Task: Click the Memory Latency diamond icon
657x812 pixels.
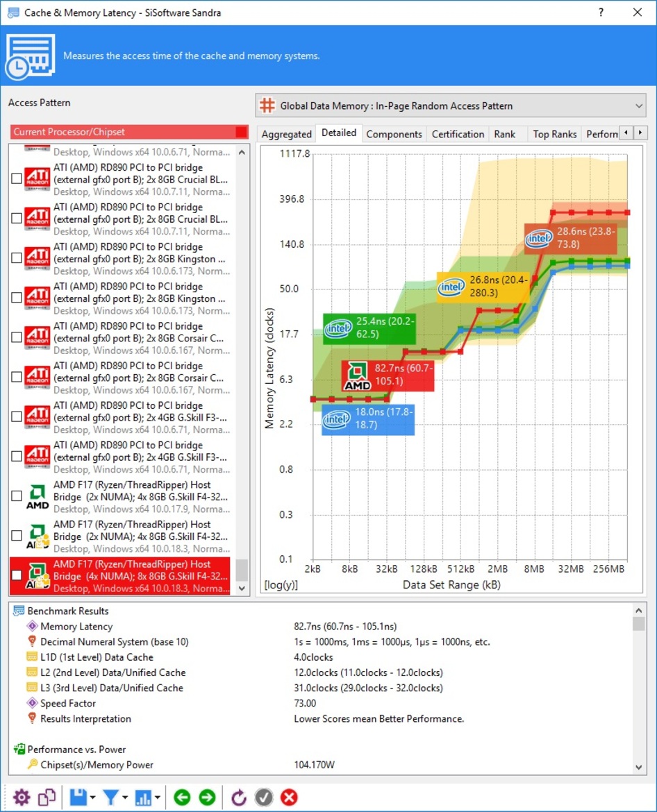Action: [x=32, y=626]
